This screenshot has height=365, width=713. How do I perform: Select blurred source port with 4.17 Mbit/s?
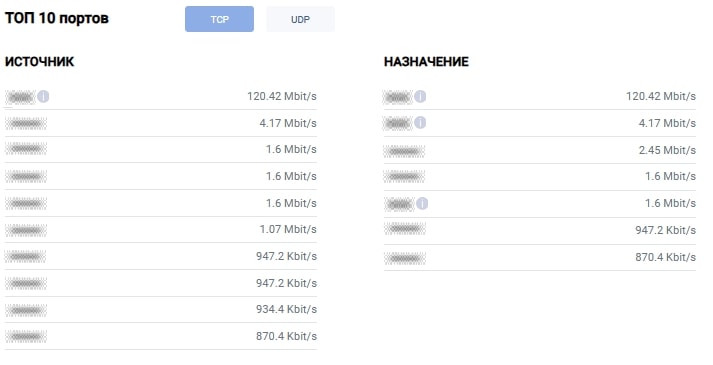tap(26, 123)
